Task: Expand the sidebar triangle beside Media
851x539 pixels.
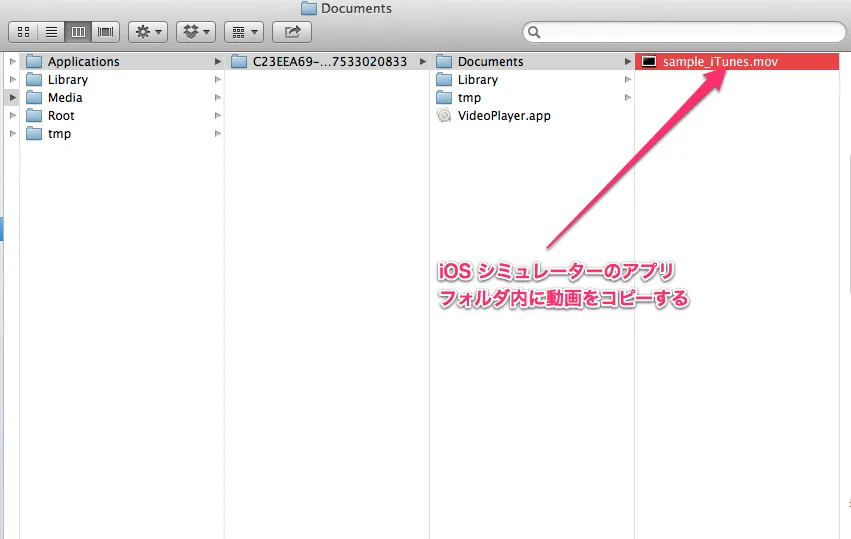Action: click(12, 98)
